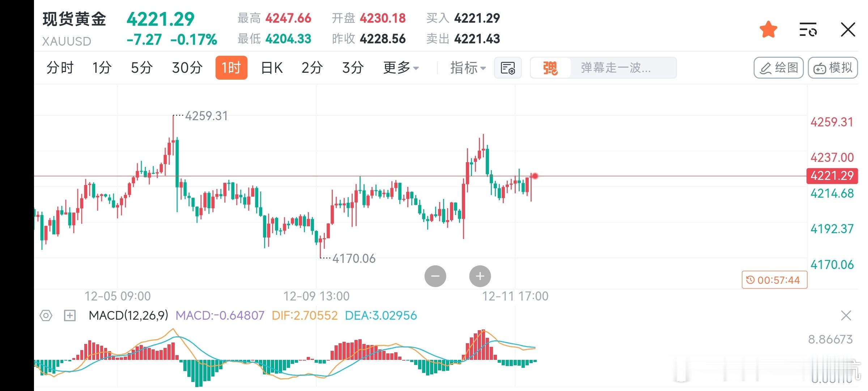Click the countdown timer showing 00:57:44

pyautogui.click(x=774, y=280)
